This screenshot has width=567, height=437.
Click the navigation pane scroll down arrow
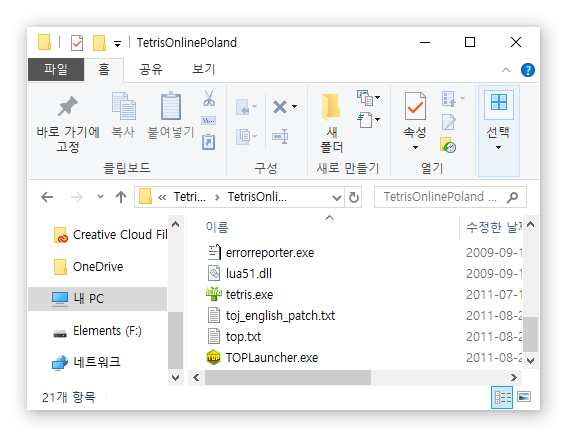pyautogui.click(x=176, y=378)
